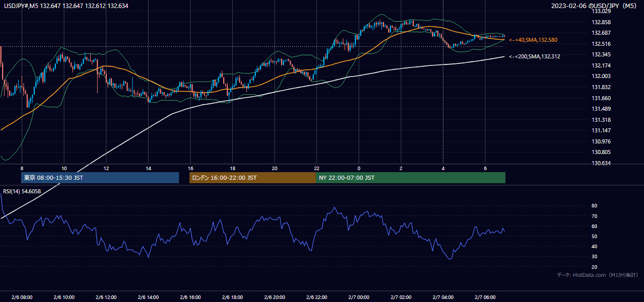This screenshot has width=644, height=302.
Task: Click the 2/6 16:00 date label
Action: click(x=190, y=297)
